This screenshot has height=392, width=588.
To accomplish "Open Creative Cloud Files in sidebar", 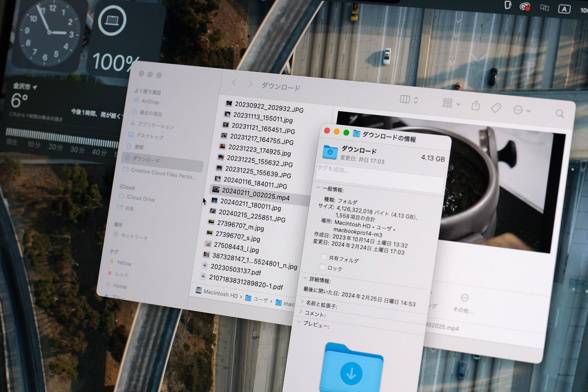I will [x=159, y=173].
